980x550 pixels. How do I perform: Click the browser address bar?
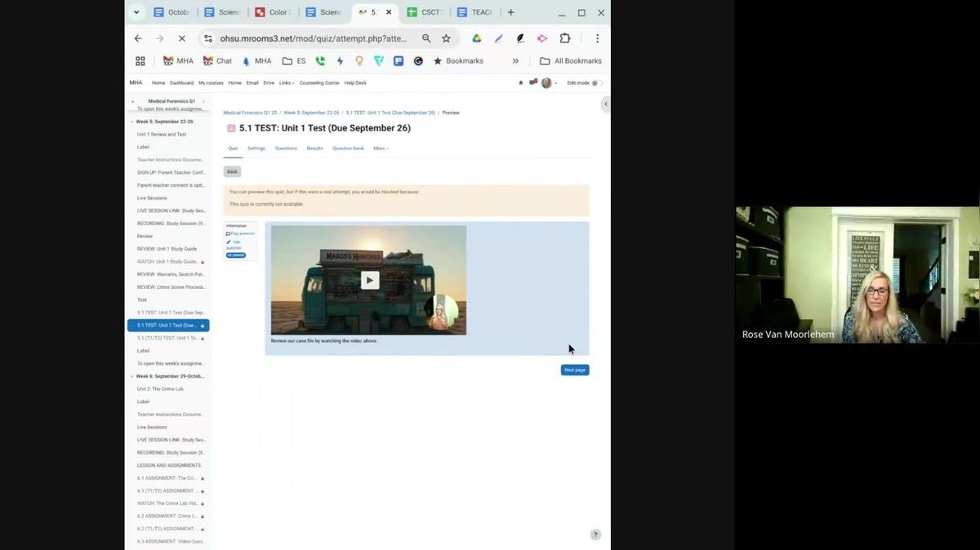click(313, 38)
